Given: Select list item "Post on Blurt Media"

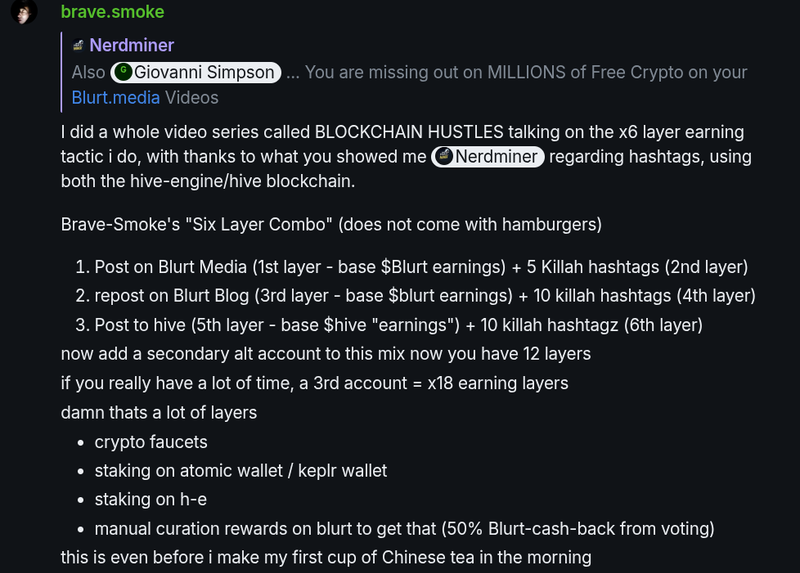Looking at the screenshot, I should (x=420, y=268).
